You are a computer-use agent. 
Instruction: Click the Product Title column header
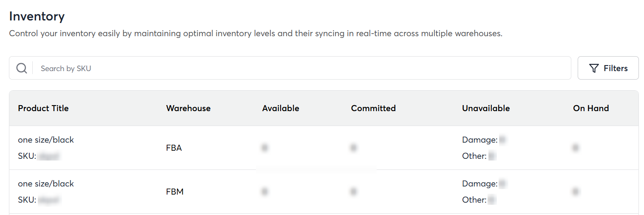[x=43, y=108]
